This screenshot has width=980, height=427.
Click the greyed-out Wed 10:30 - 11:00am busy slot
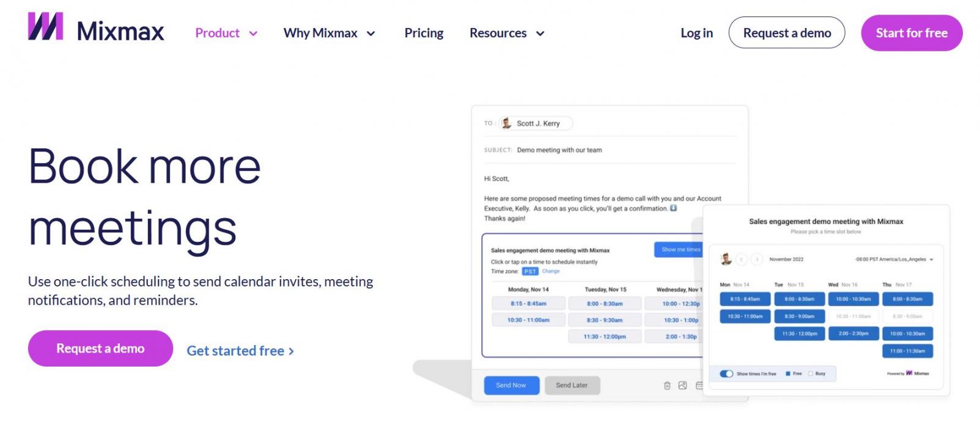(x=853, y=316)
